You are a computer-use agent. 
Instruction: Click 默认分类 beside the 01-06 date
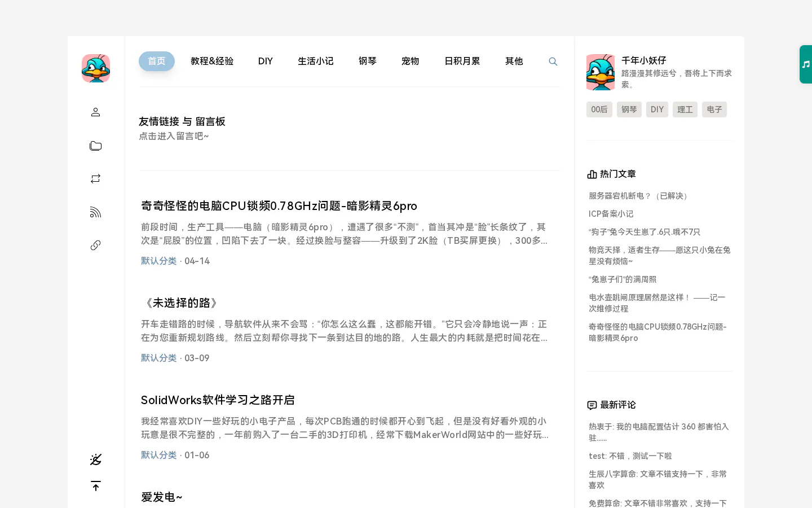pyautogui.click(x=159, y=455)
